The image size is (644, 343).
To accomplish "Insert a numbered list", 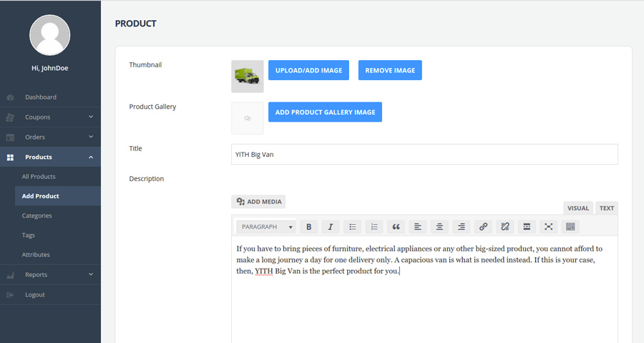I will (374, 227).
